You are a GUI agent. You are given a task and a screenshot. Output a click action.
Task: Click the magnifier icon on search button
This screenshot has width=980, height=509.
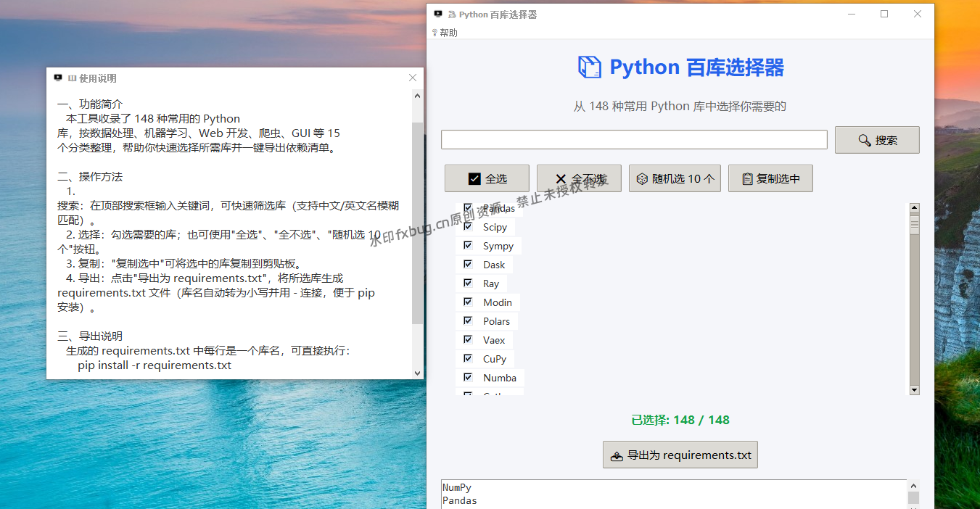864,141
